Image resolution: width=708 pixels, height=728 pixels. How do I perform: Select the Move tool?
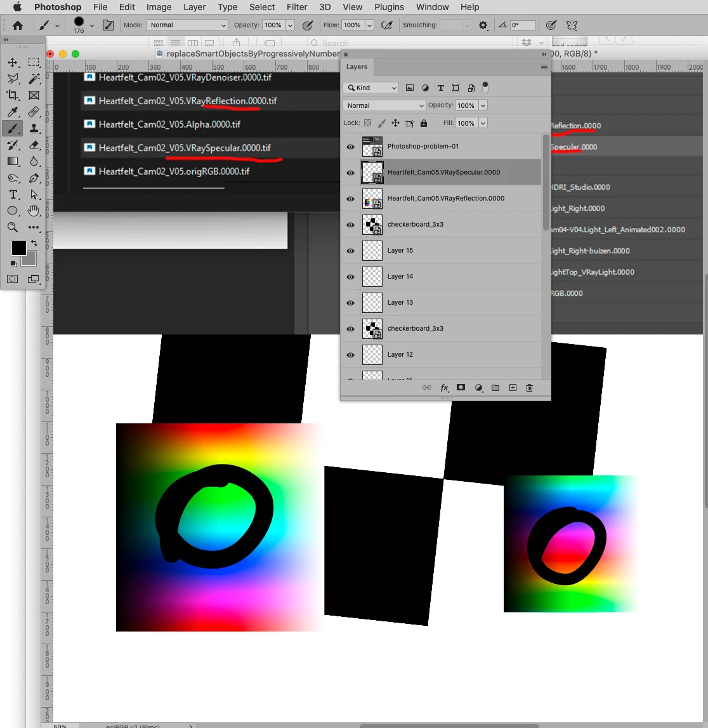pos(13,62)
